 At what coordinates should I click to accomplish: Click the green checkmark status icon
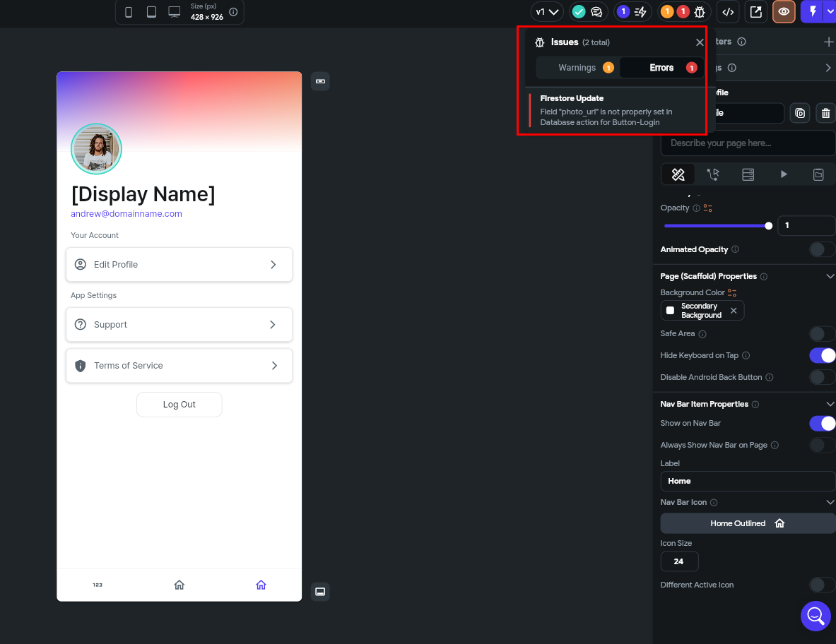point(579,12)
